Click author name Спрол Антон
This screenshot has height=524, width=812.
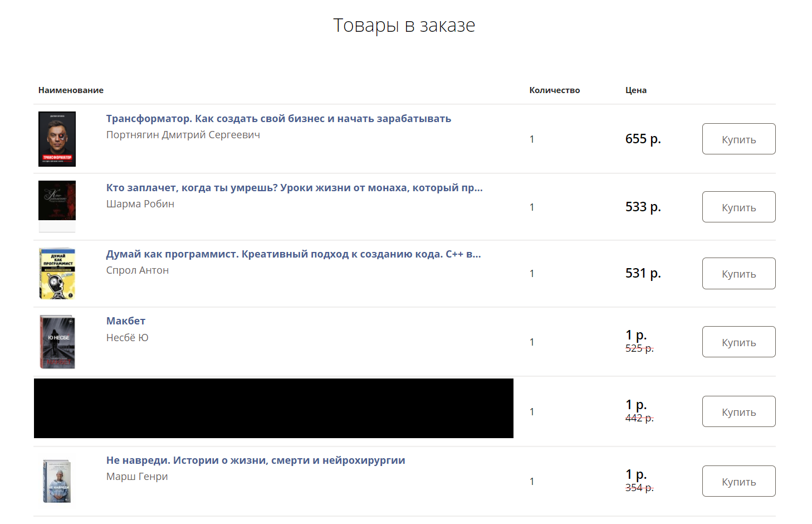click(x=137, y=270)
